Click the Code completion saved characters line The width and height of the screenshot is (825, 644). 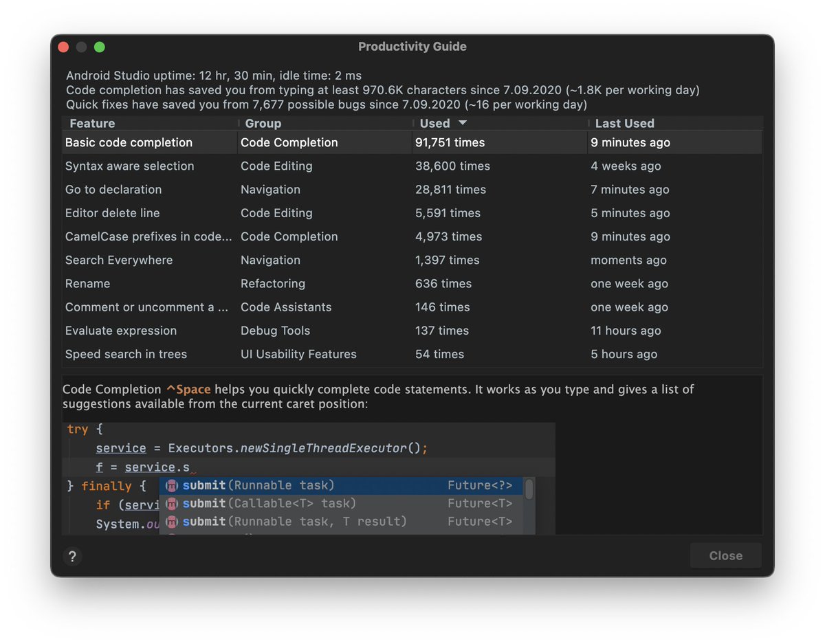(x=383, y=90)
